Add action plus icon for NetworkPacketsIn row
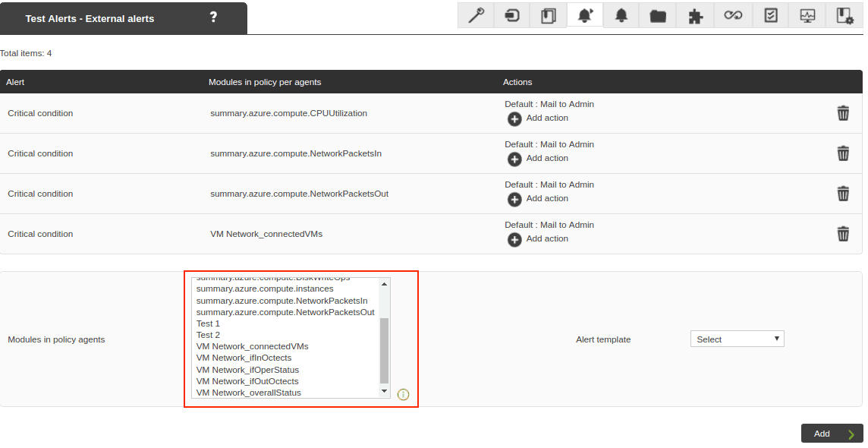The height and width of the screenshot is (448, 868). (x=514, y=159)
